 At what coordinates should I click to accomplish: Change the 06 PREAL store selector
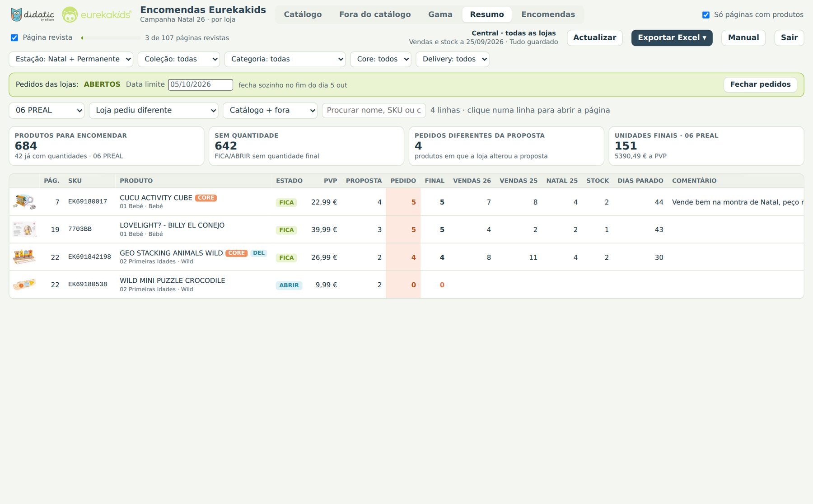pyautogui.click(x=47, y=111)
